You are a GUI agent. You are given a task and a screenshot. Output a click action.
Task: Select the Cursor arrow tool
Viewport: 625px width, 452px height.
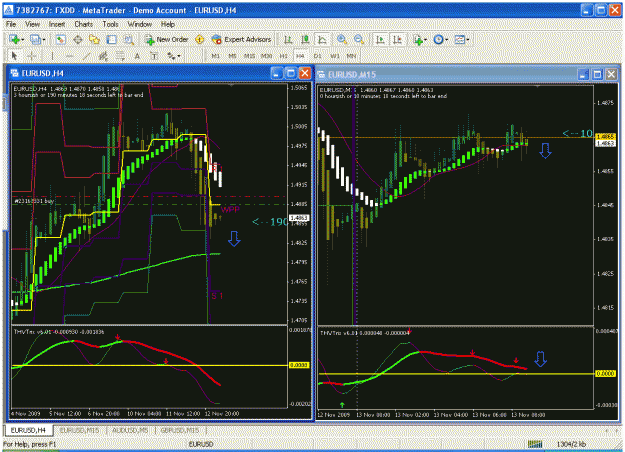click(x=15, y=56)
